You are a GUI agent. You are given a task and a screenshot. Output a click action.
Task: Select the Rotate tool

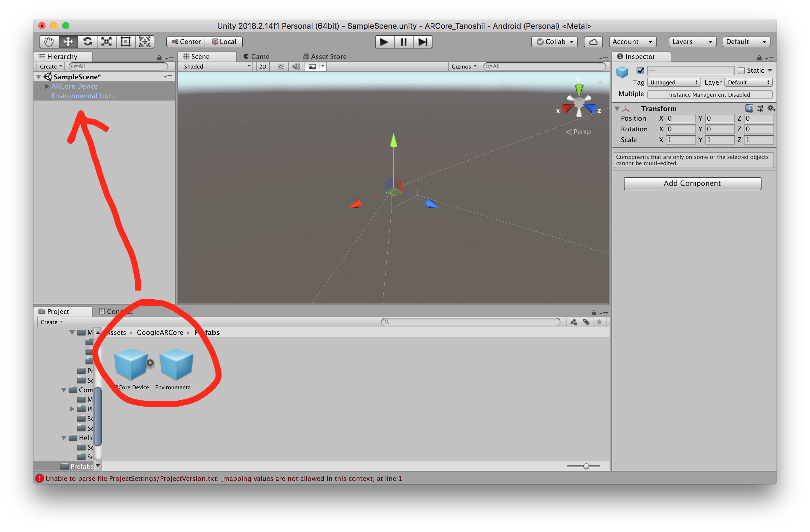[87, 42]
